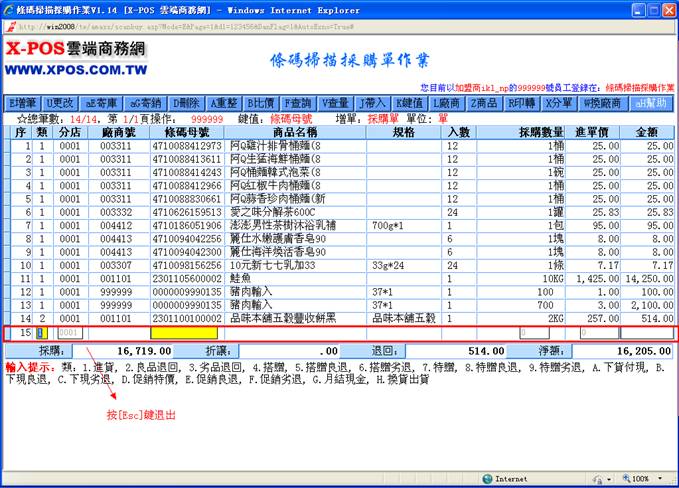Click the 品名名稱 column header
The width and height of the screenshot is (679, 488).
point(294,132)
